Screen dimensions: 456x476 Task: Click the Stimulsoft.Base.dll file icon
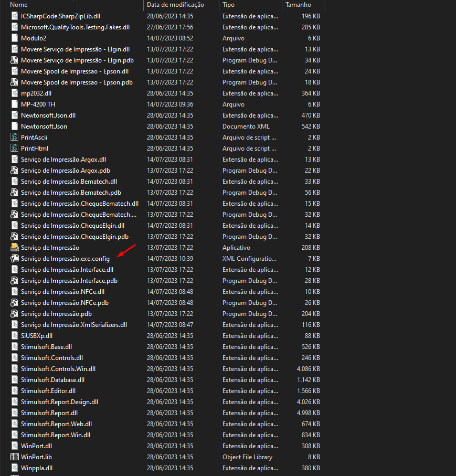(14, 347)
